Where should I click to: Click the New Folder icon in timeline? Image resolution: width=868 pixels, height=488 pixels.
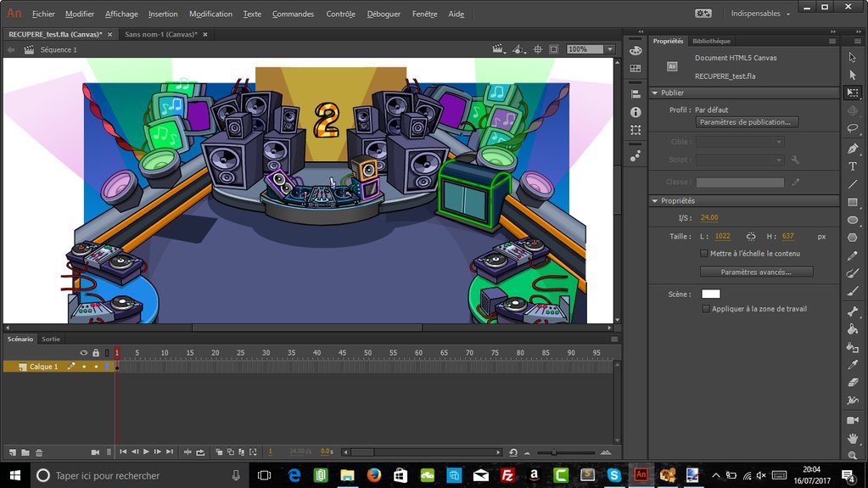[x=25, y=452]
